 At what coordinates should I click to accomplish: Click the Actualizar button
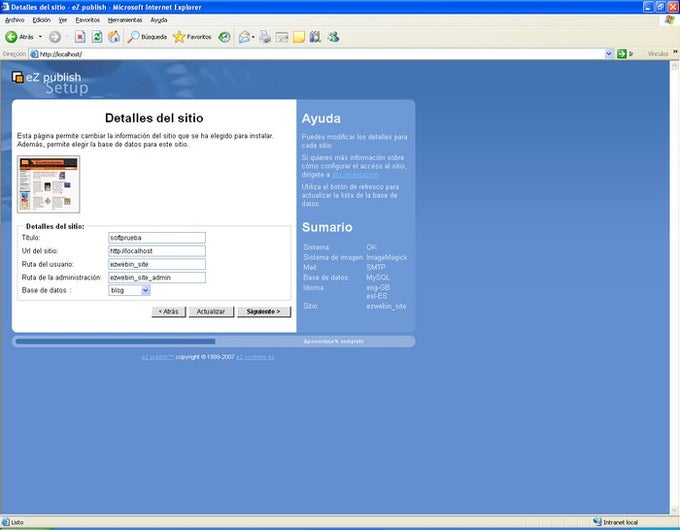(x=211, y=312)
